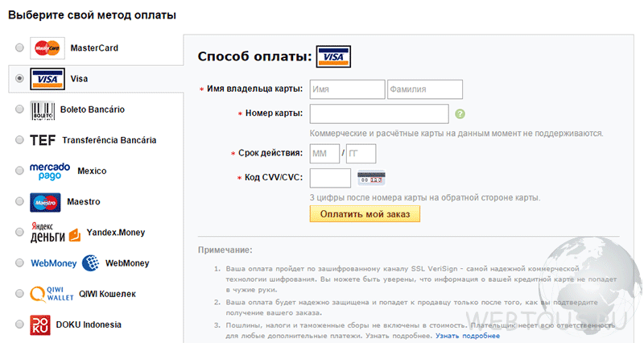The height and width of the screenshot is (343, 644).
Task: Click the TEF logo
Action: pyautogui.click(x=43, y=140)
